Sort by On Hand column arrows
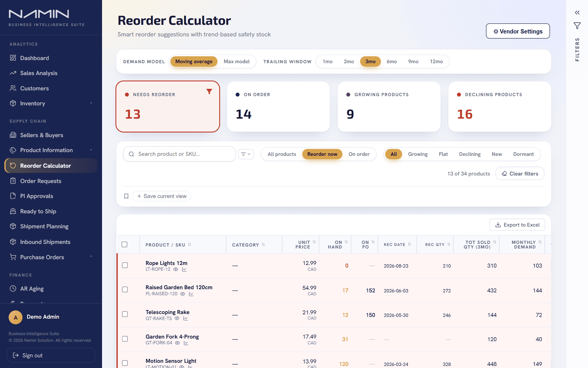 click(346, 242)
